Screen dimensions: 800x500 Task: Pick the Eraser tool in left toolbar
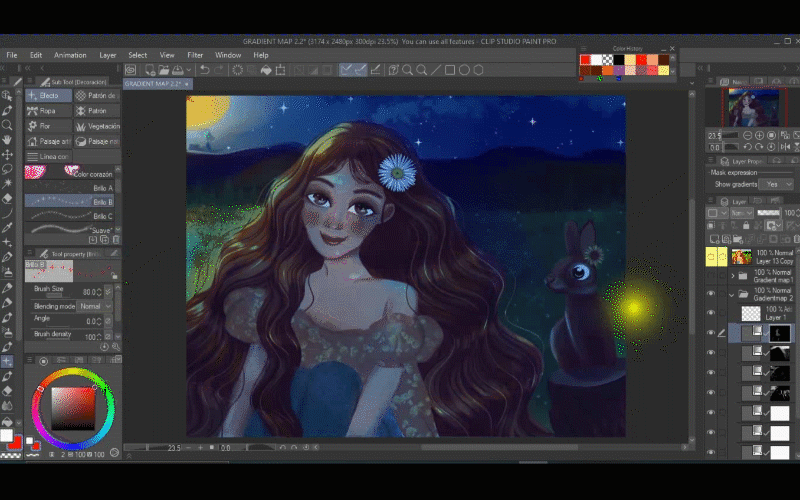(7, 198)
